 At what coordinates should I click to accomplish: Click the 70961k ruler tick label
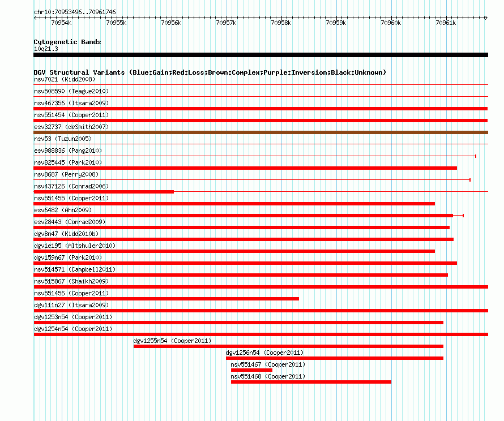pos(446,23)
